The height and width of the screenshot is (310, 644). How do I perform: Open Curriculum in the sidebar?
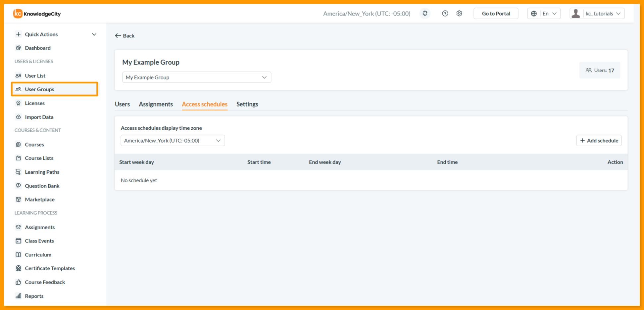point(38,254)
